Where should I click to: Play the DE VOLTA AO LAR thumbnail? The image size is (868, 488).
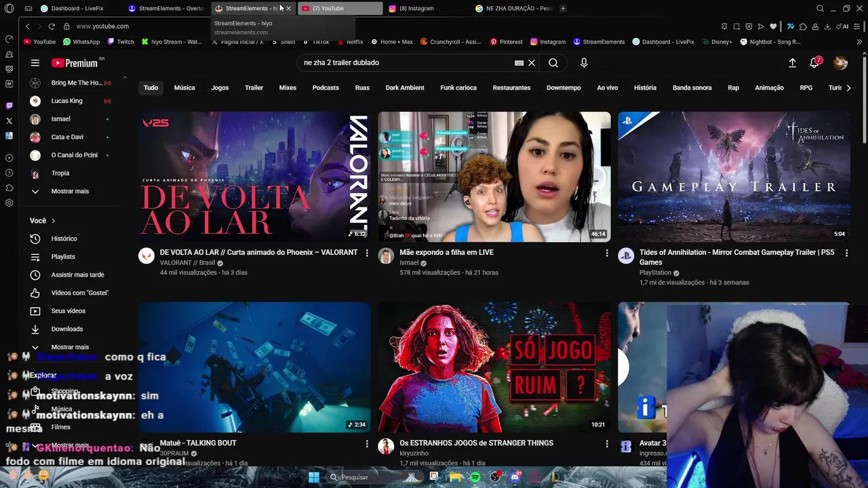[x=254, y=177]
